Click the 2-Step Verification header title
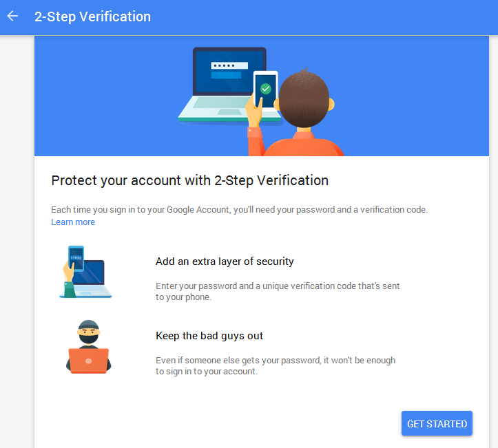Viewport: 498px width, 448px height. tap(92, 17)
